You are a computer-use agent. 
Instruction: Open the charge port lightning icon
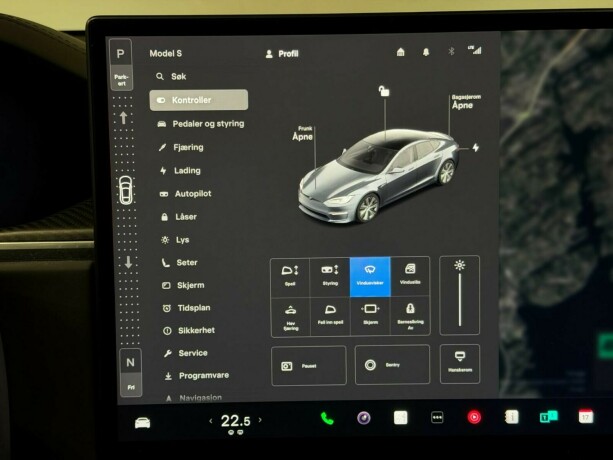coord(475,148)
